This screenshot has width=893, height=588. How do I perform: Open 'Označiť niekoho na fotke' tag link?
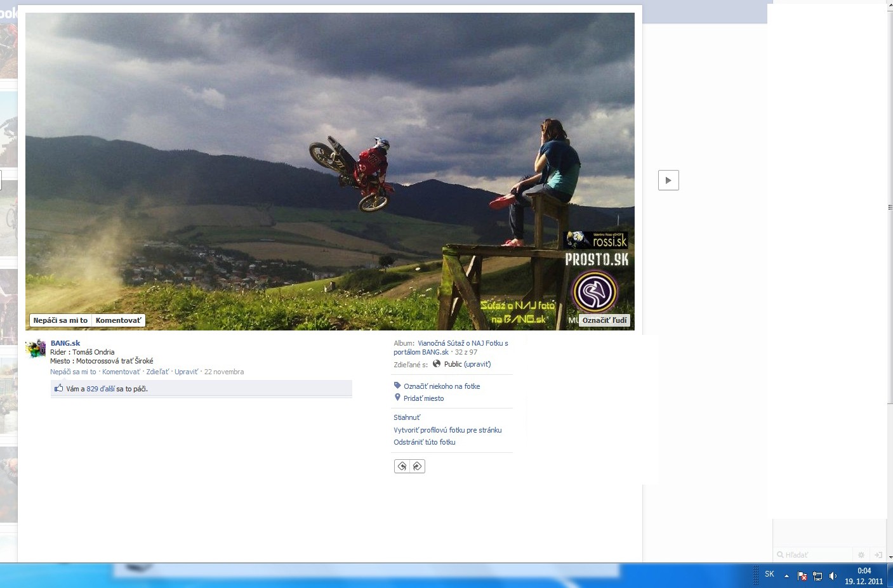(x=442, y=386)
